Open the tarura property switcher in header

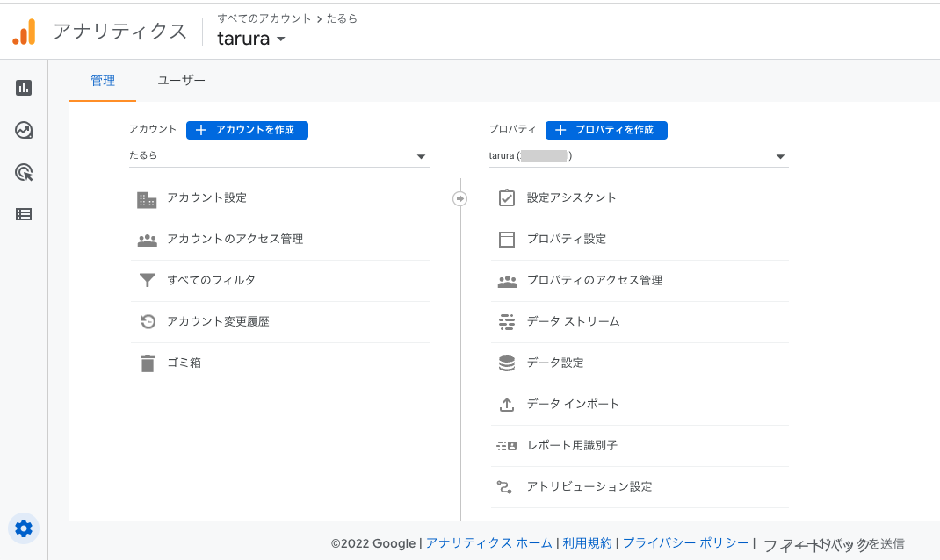[x=251, y=39]
